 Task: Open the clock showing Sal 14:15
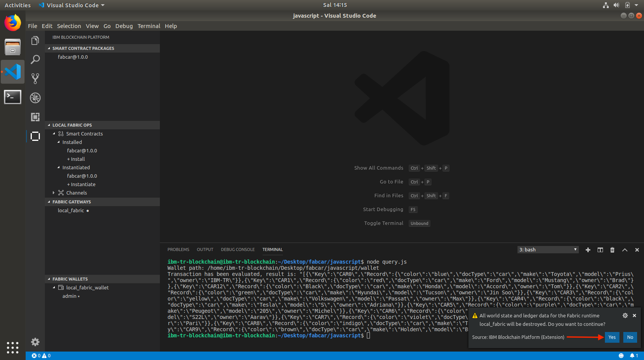pyautogui.click(x=335, y=5)
